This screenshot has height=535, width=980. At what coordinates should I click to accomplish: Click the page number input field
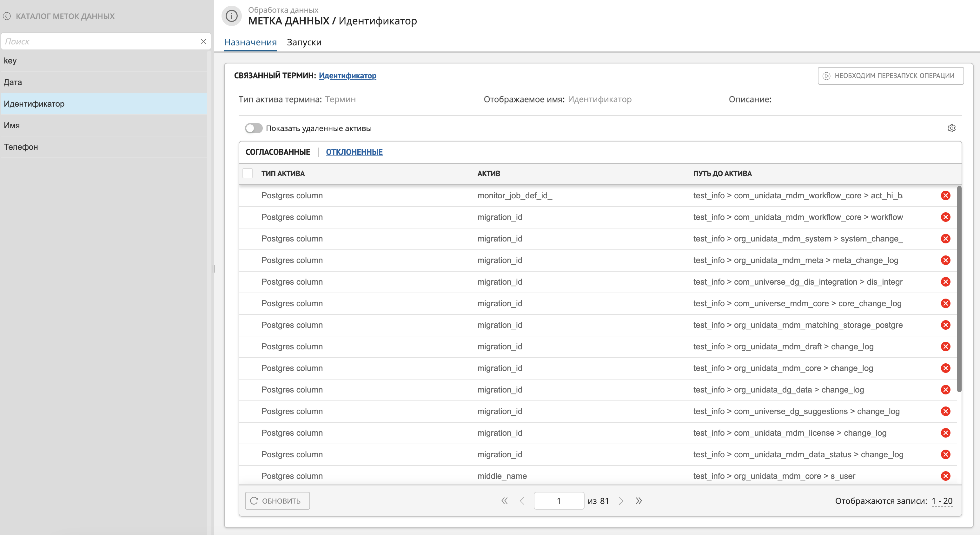coord(559,501)
